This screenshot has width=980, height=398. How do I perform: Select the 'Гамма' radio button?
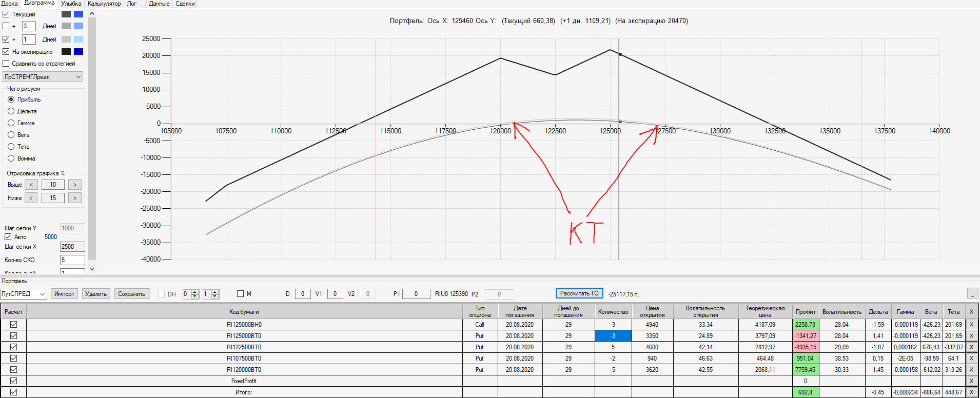(11, 123)
